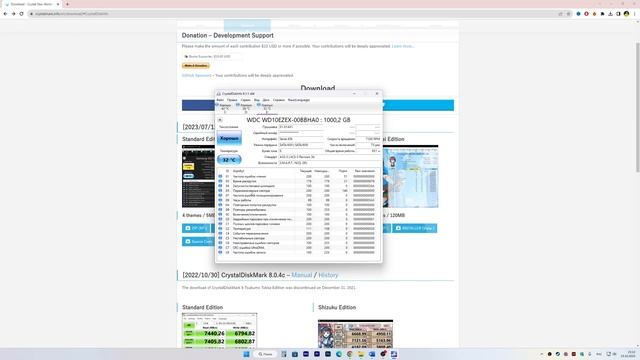Click status icon of attribute C2 Температура
This screenshot has width=640, height=360.
point(220,229)
